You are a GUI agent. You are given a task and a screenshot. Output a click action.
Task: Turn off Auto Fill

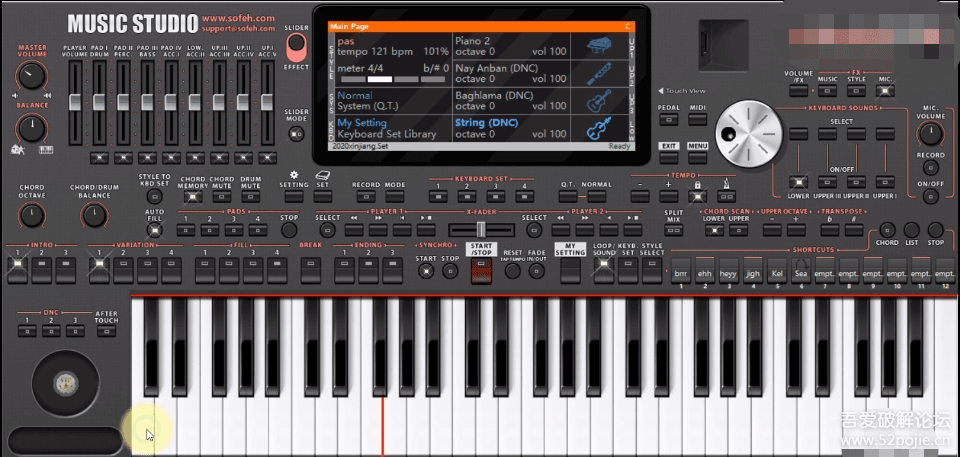click(x=155, y=229)
